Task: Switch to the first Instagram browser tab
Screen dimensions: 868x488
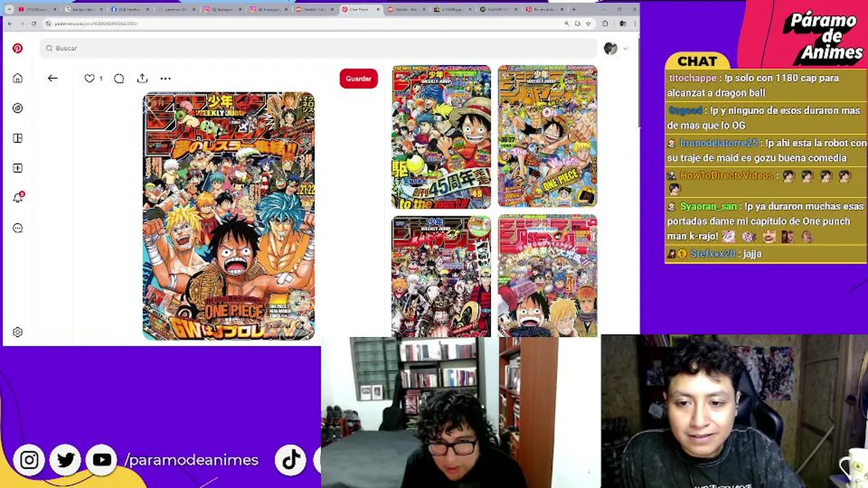Action: (222, 9)
